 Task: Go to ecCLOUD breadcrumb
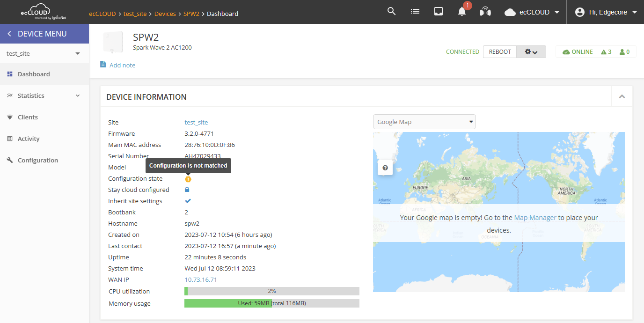point(102,14)
